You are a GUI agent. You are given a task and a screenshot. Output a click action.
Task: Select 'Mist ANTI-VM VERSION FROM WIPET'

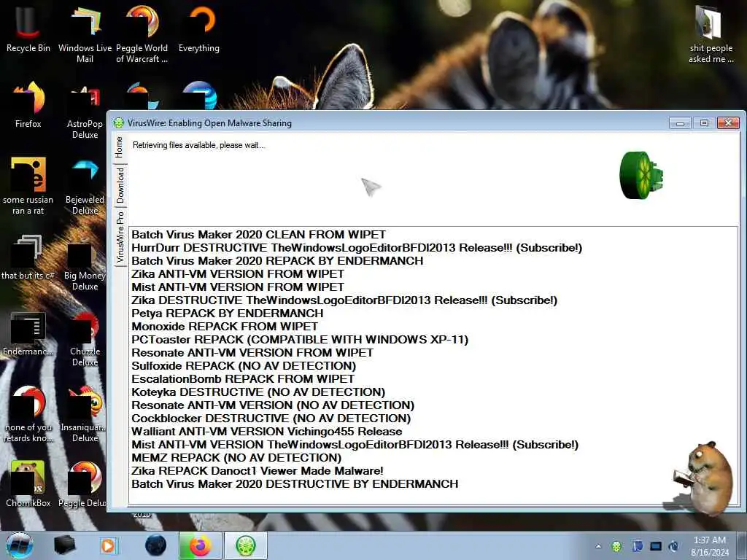[x=238, y=287]
